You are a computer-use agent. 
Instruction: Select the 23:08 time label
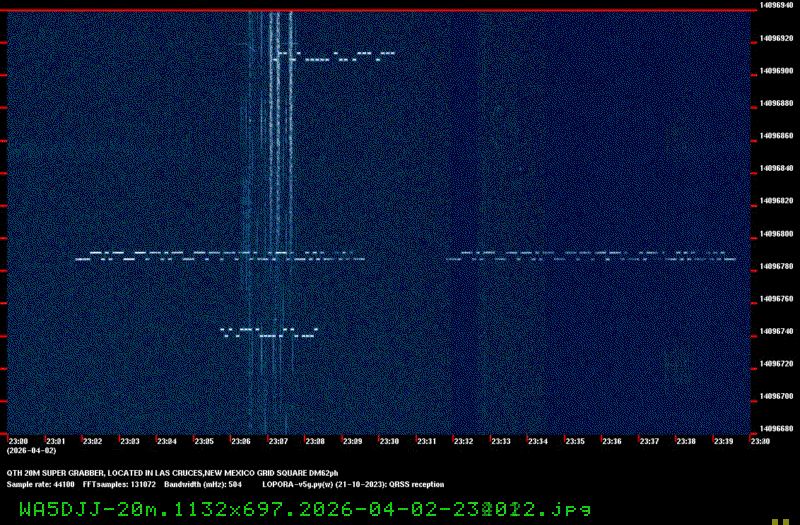click(x=315, y=441)
